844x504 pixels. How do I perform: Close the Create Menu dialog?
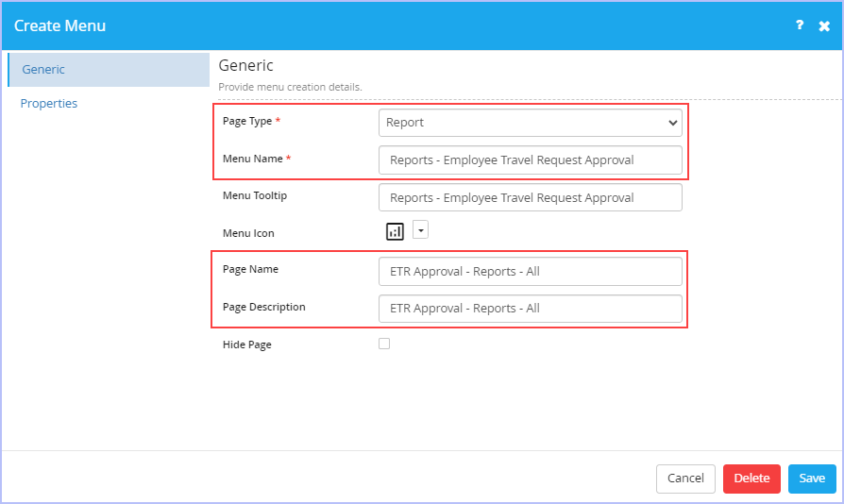click(824, 25)
